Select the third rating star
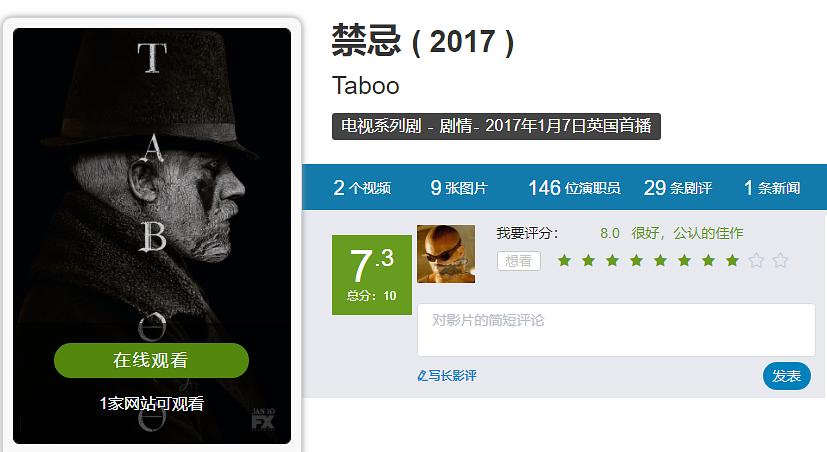 point(612,260)
